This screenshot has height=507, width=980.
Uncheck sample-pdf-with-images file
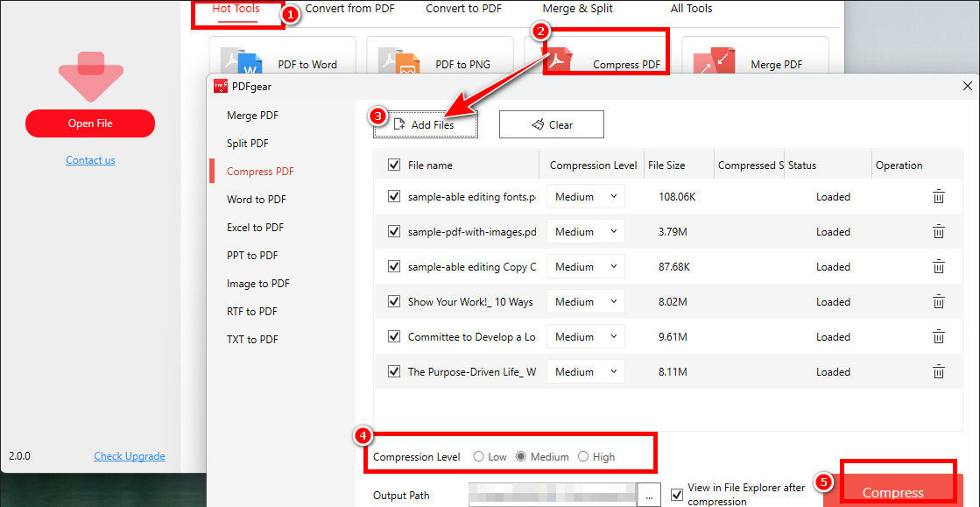click(394, 231)
